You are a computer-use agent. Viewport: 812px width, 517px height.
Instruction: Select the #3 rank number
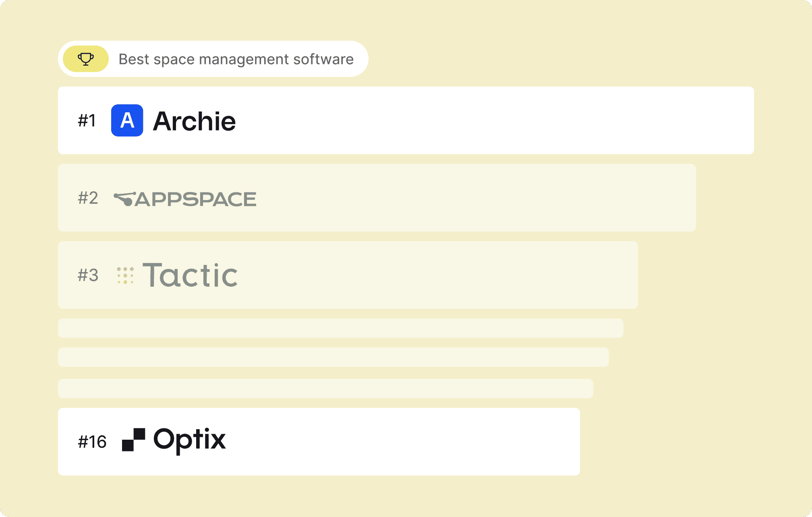(x=88, y=275)
